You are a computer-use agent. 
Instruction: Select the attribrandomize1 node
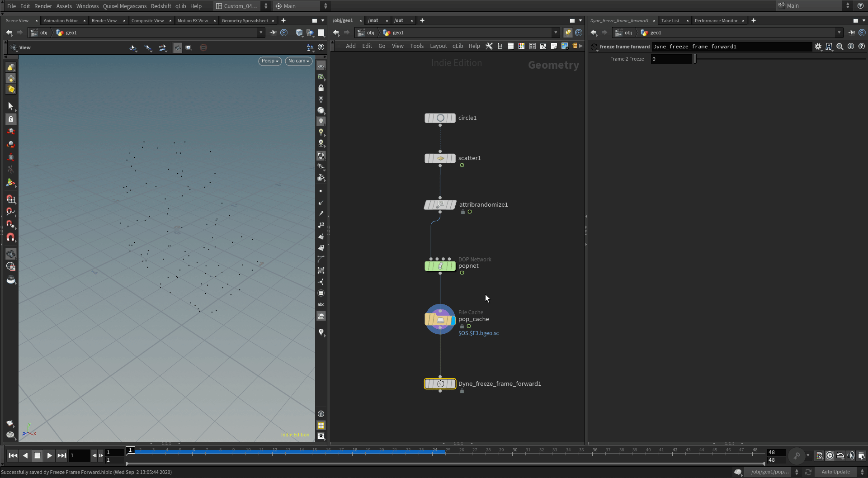[x=440, y=205]
